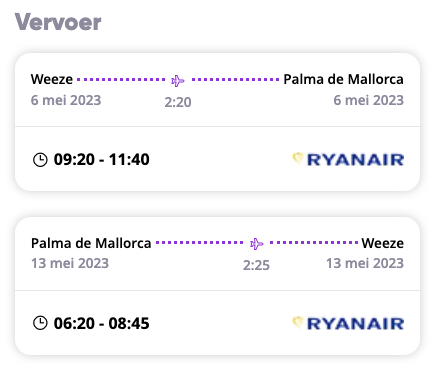Click the 6 mei 2023 departure date
The width and height of the screenshot is (448, 372).
coord(66,100)
